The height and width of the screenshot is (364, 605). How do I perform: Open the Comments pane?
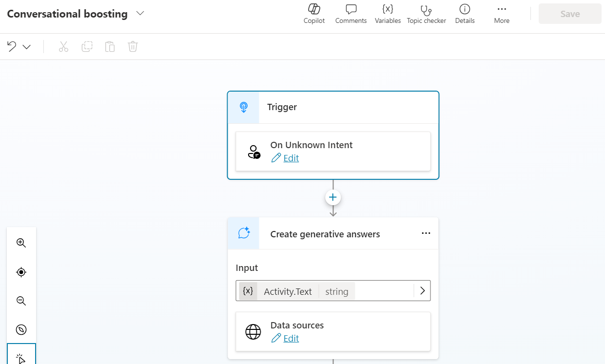pos(351,14)
